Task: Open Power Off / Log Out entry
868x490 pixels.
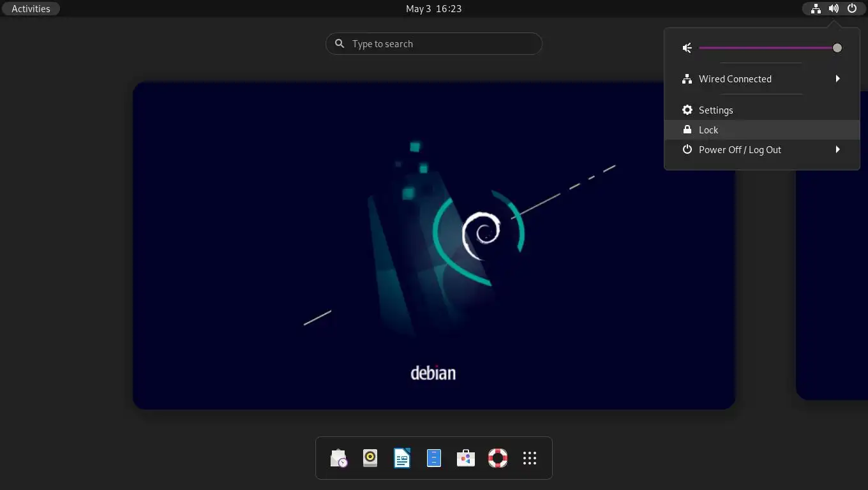Action: click(x=762, y=149)
